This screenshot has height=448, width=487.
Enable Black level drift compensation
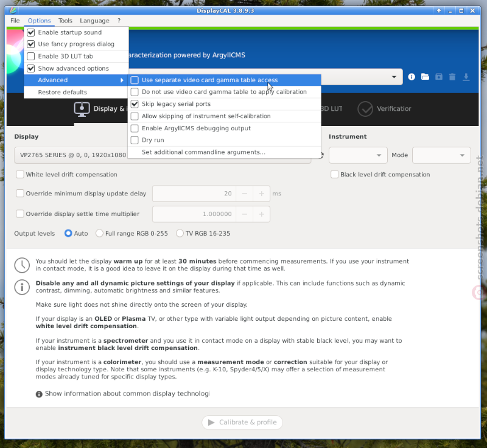pyautogui.click(x=334, y=175)
